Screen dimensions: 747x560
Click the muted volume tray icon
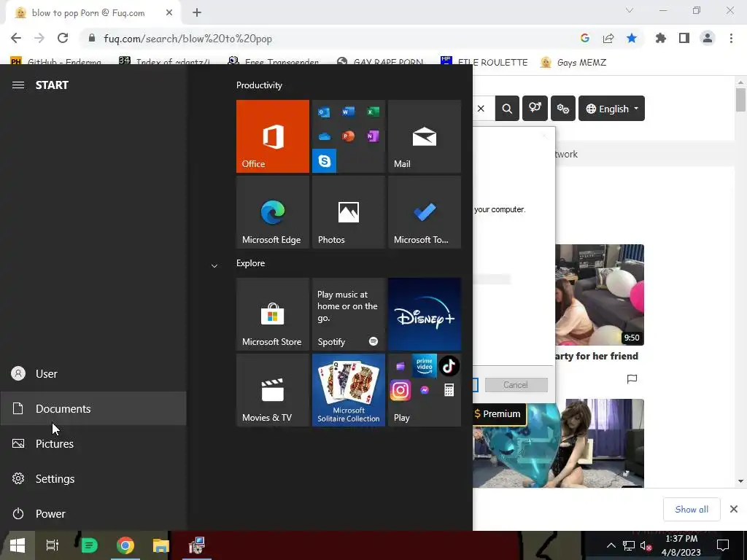(x=646, y=545)
